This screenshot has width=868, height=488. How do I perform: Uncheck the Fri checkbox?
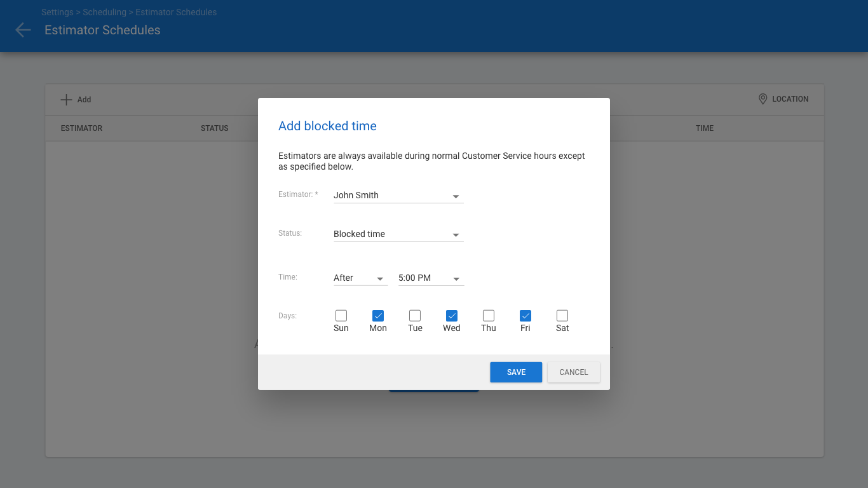coord(526,315)
